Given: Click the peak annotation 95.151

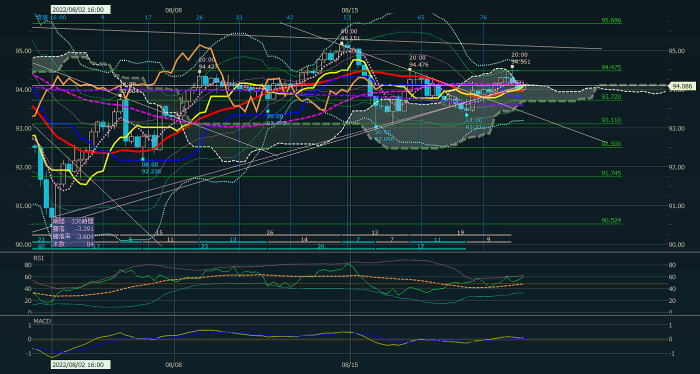Looking at the screenshot, I should (x=349, y=38).
